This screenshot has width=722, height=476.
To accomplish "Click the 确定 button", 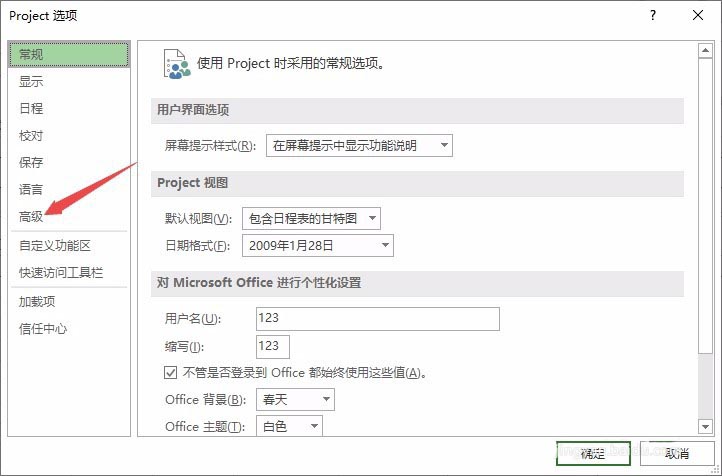I will (x=593, y=454).
